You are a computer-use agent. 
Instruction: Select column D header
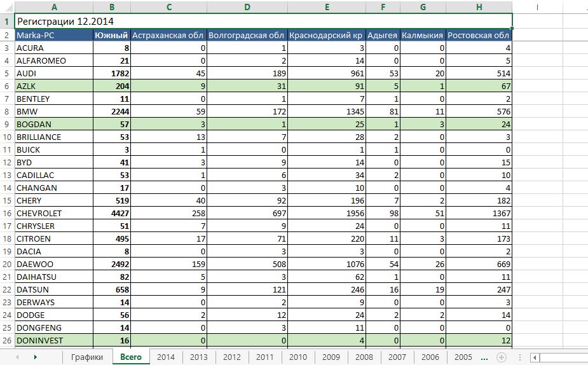click(247, 7)
